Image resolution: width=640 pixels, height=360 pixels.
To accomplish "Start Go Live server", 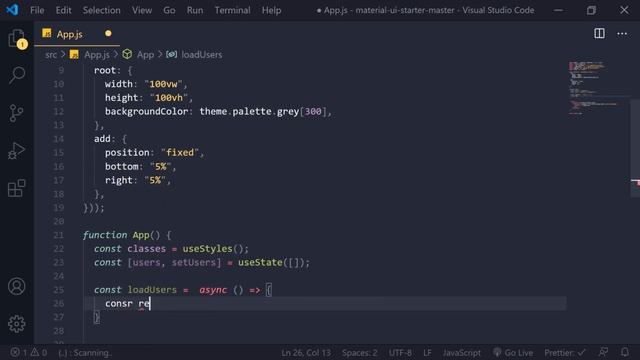I will pos(513,353).
